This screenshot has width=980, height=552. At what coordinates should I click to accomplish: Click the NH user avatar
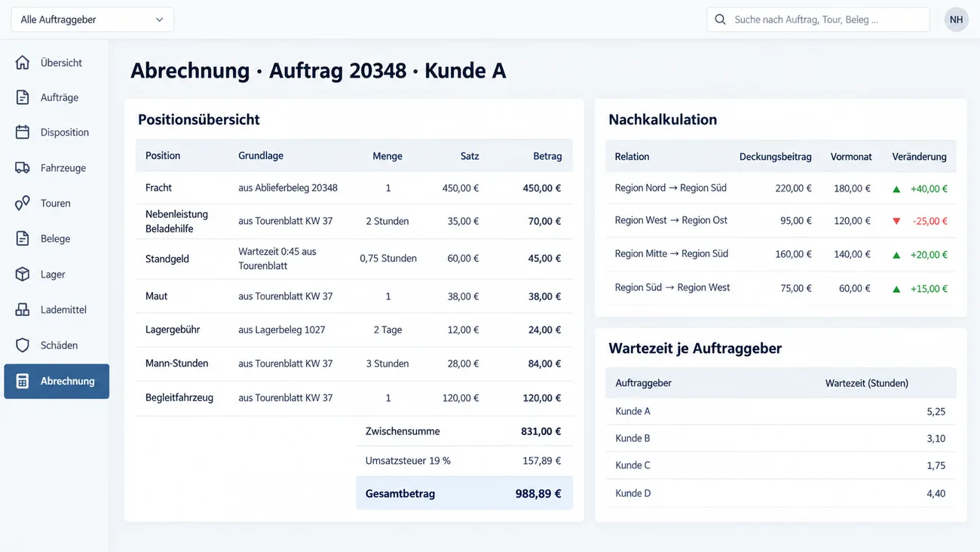click(x=956, y=20)
